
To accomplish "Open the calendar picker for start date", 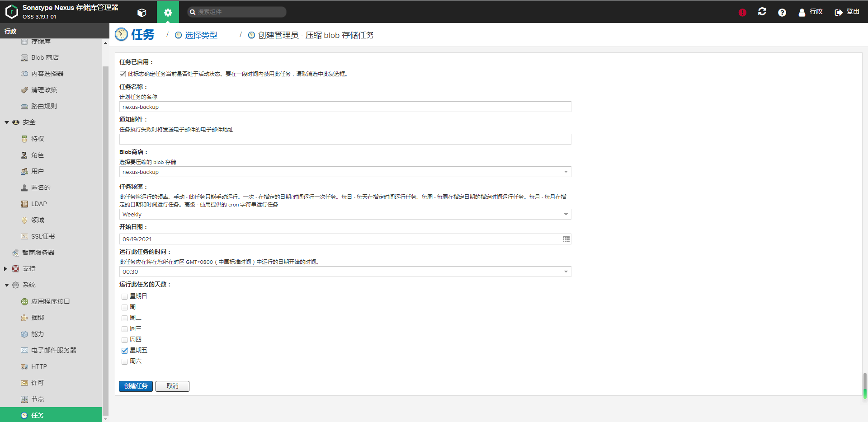I will click(566, 239).
